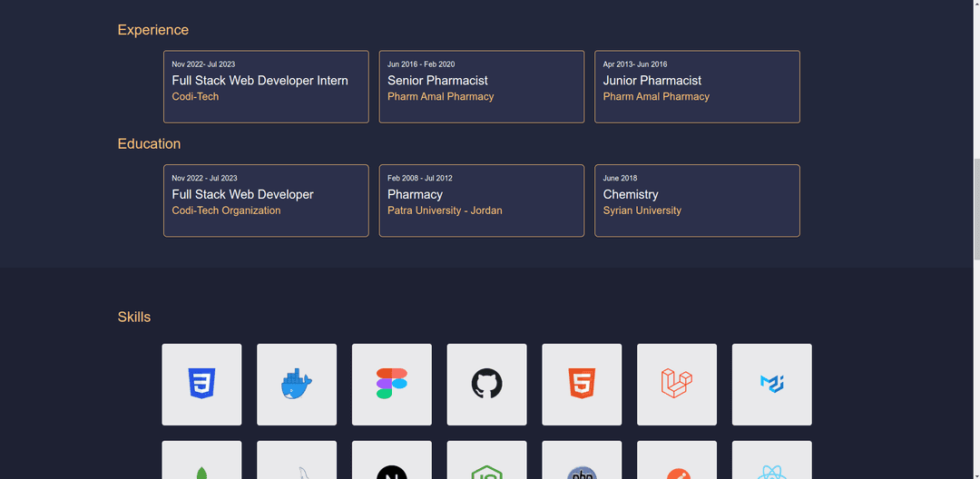This screenshot has width=980, height=479.
Task: Click Pharm Amal Pharmacy under Senior Pharmacist
Action: [441, 97]
